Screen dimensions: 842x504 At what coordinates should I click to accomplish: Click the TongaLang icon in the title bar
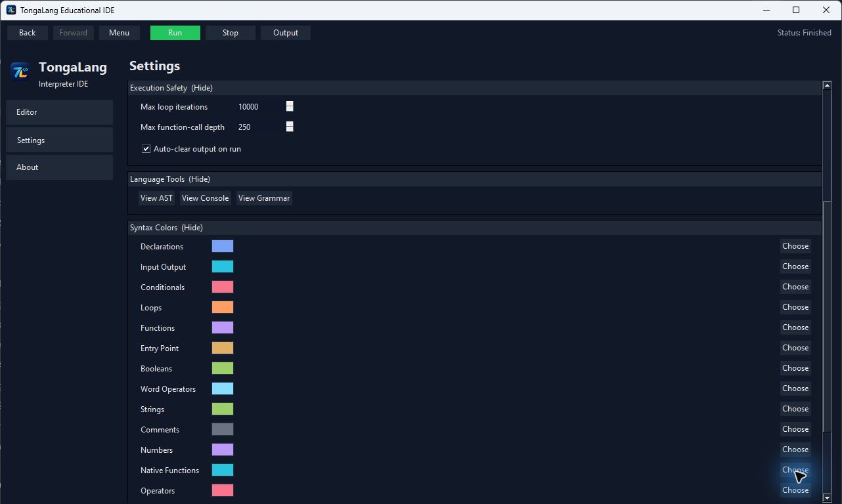coord(11,10)
